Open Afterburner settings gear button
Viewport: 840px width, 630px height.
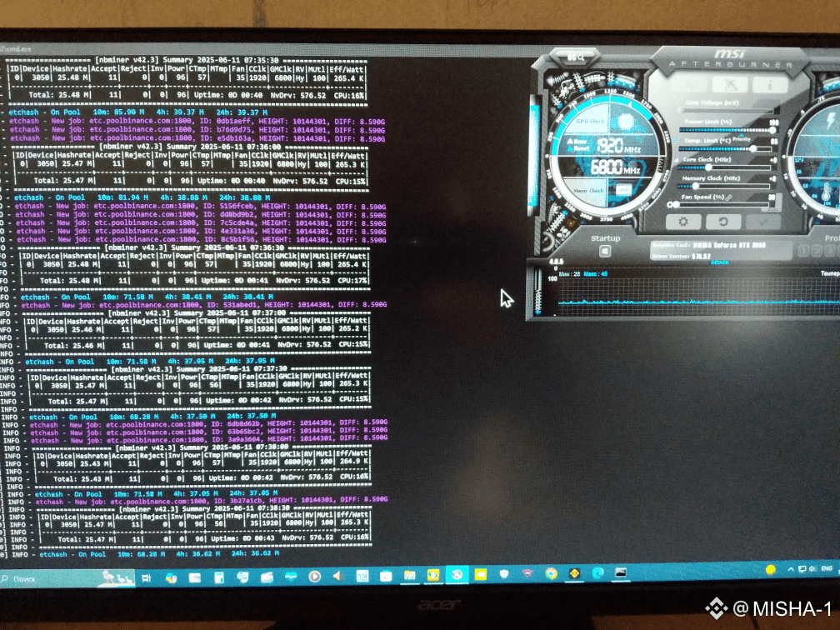(x=683, y=222)
